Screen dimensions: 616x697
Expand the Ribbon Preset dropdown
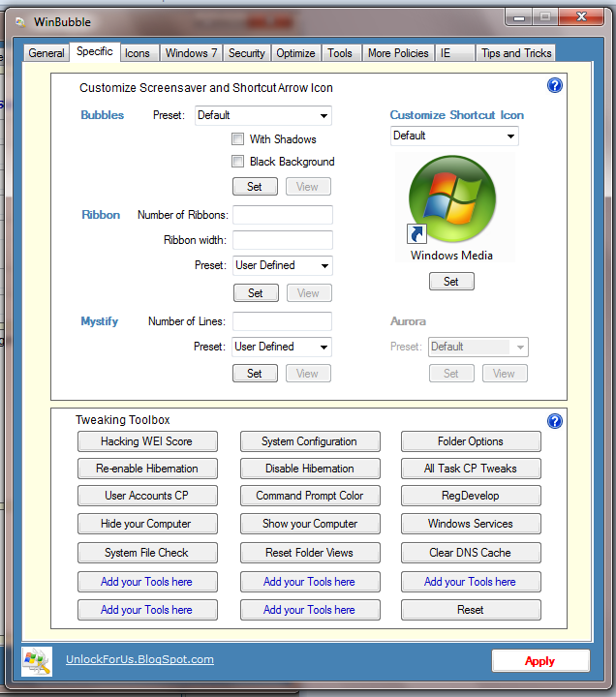[283, 265]
